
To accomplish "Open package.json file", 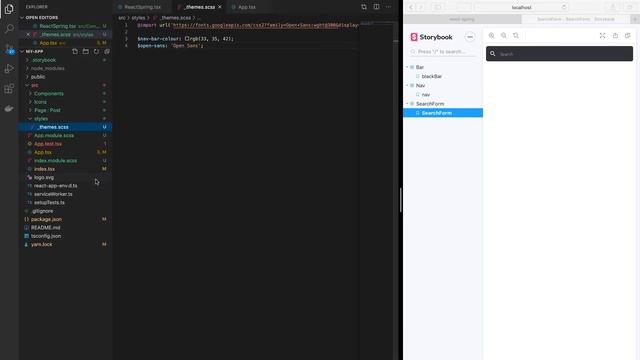I will pyautogui.click(x=46, y=220).
